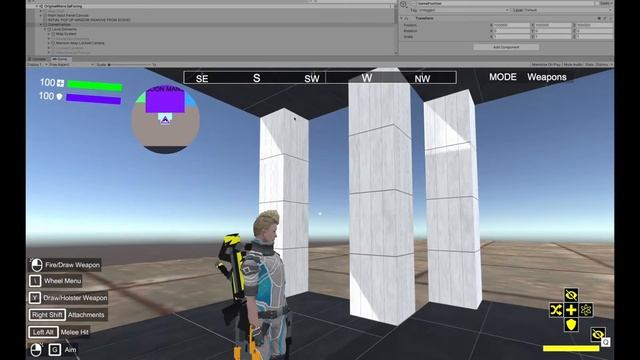Image resolution: width=640 pixels, height=360 pixels.
Task: Click the Scale Z field in Transform
Action: point(595,37)
